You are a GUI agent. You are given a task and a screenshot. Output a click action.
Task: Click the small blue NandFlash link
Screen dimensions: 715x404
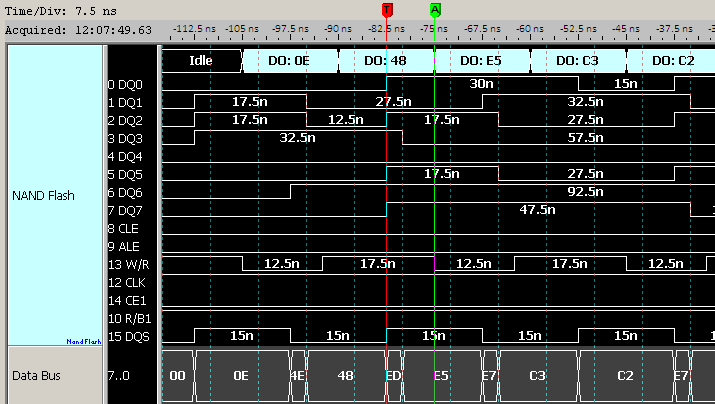pyautogui.click(x=84, y=342)
